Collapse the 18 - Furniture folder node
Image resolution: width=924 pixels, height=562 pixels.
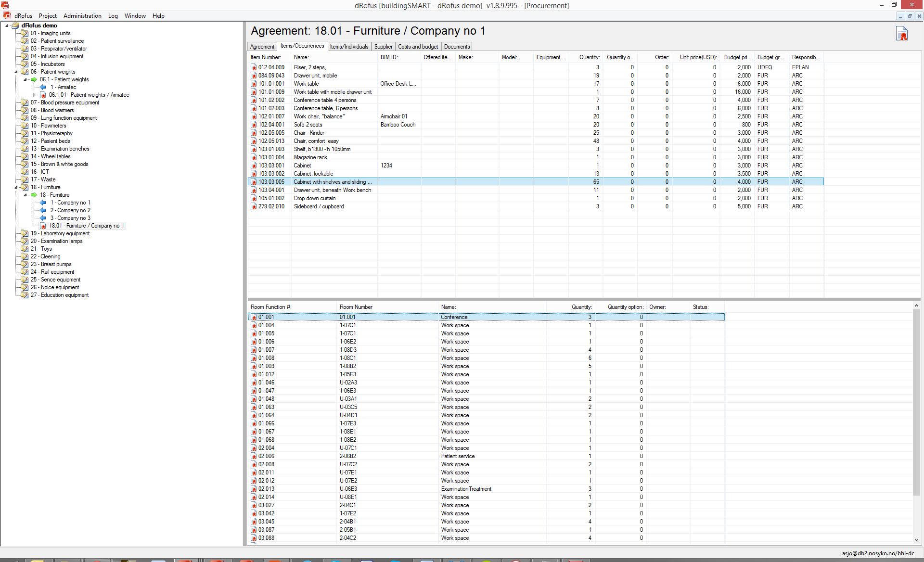coord(16,187)
